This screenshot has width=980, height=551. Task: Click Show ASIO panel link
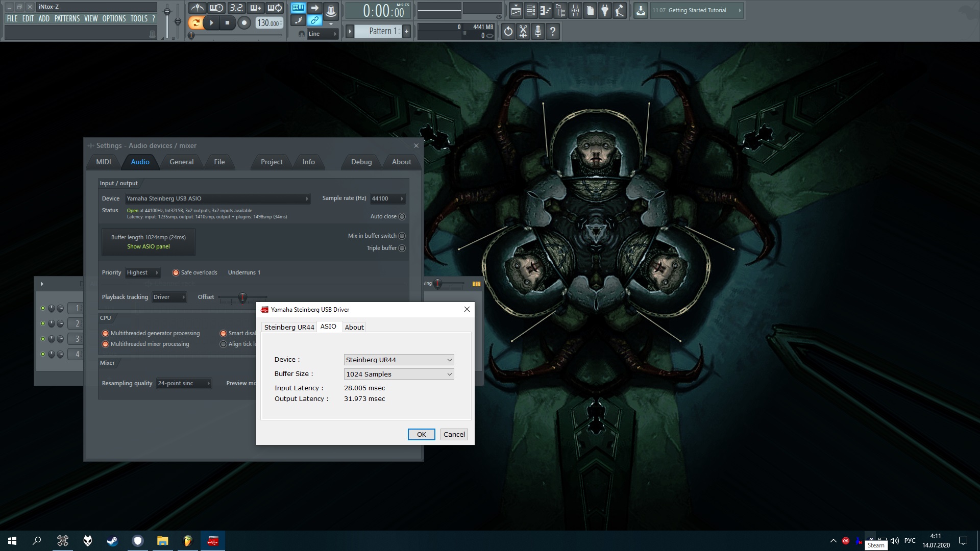(149, 246)
